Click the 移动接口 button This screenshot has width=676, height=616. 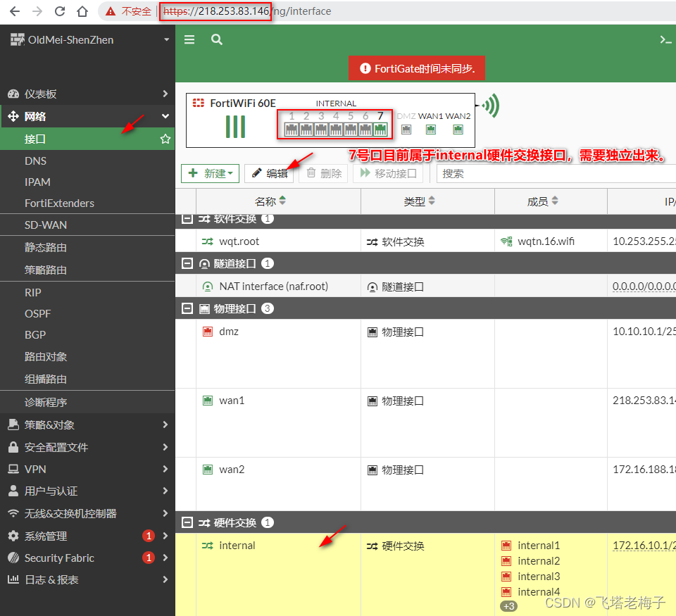point(388,173)
